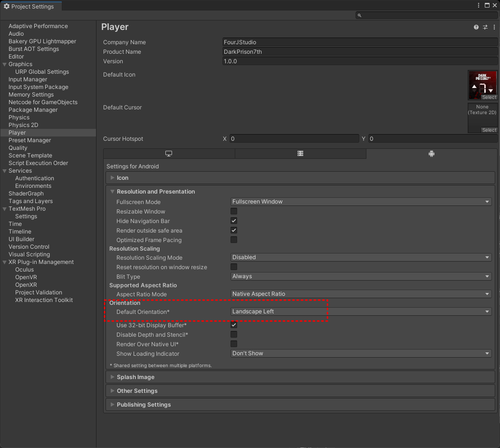Click the Cursor Hotspot X field

[x=294, y=139]
